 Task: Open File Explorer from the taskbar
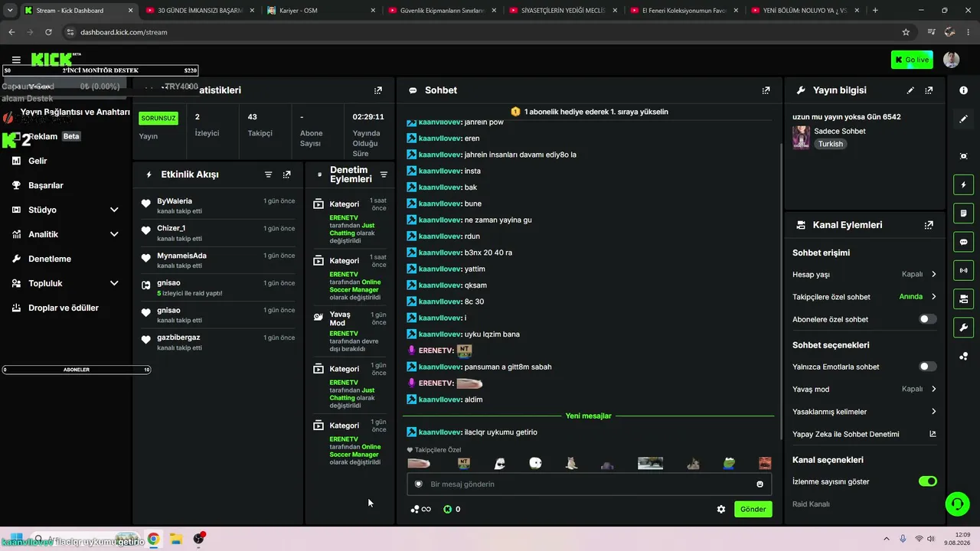pos(175,539)
